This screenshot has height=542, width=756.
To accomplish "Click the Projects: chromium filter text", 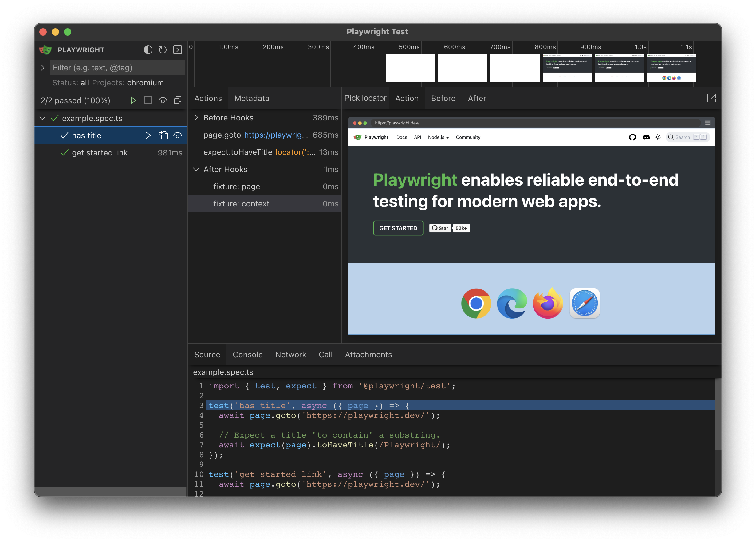I will click(x=128, y=83).
